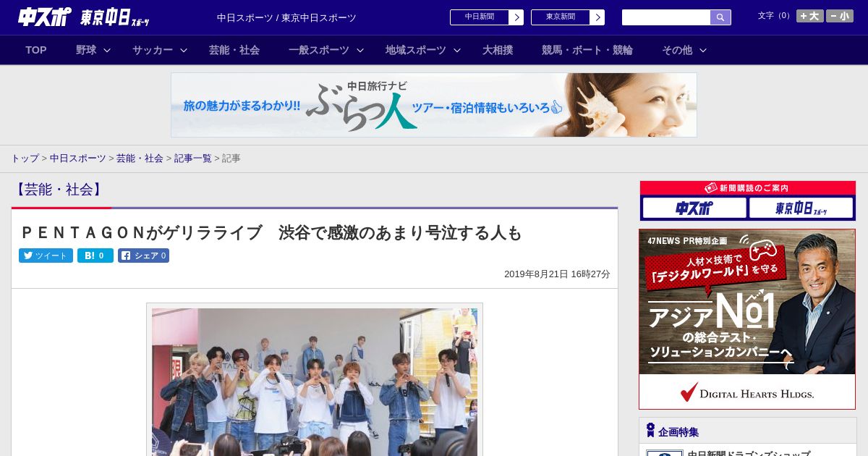This screenshot has height=456, width=868.
Task: Open 新聞購読のご案内 header
Action: 747,188
